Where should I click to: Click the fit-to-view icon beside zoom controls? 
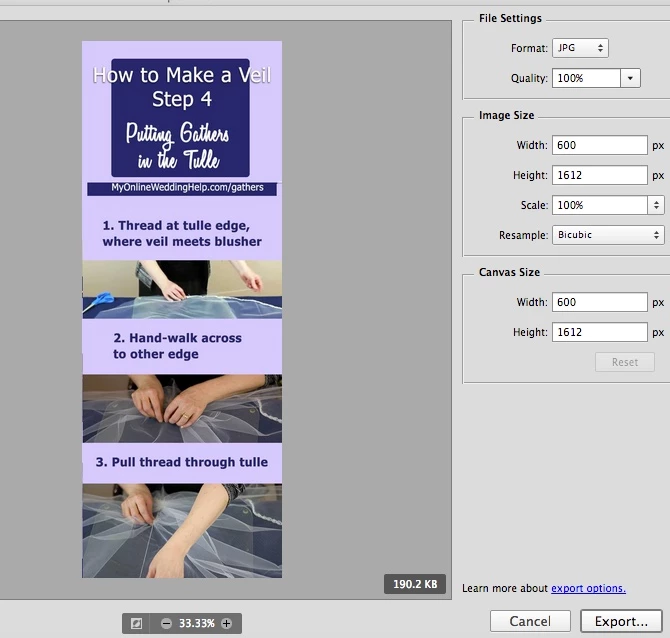136,623
